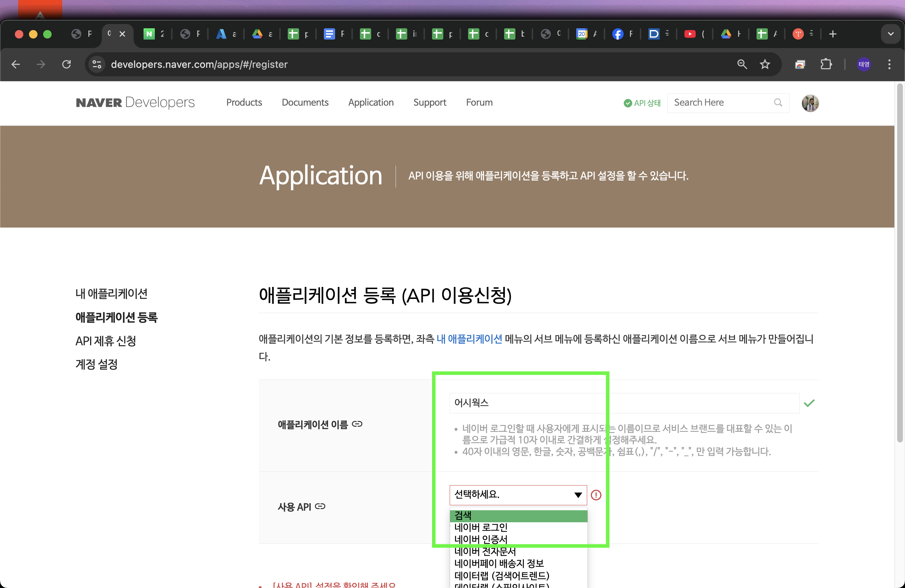Click the address bar URL
905x588 pixels.
pos(199,64)
